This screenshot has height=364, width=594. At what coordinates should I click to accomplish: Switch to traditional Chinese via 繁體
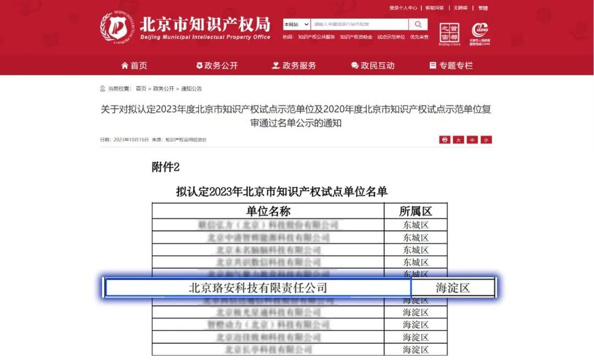pos(483,8)
